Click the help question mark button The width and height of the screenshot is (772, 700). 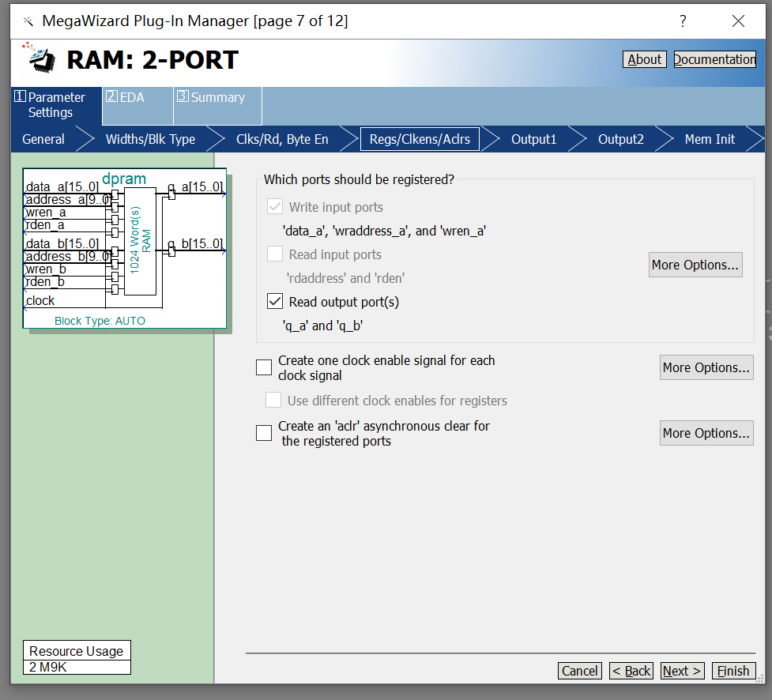coord(683,21)
